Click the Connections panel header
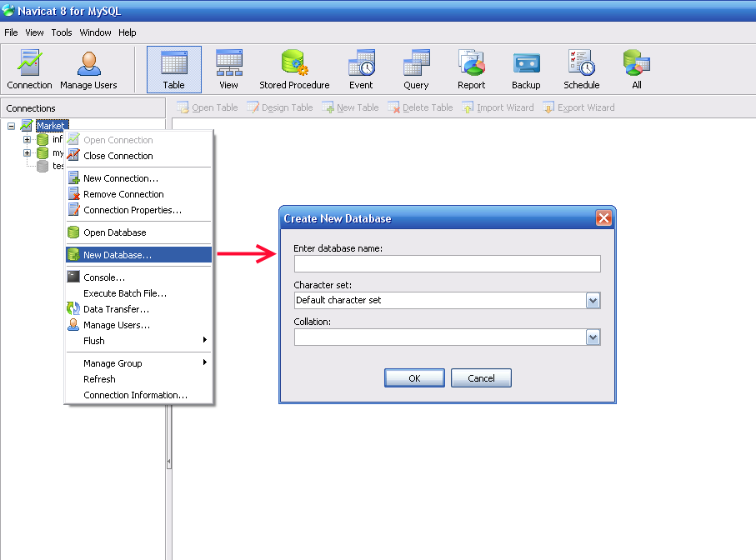Screen dimensions: 756x560 point(83,108)
